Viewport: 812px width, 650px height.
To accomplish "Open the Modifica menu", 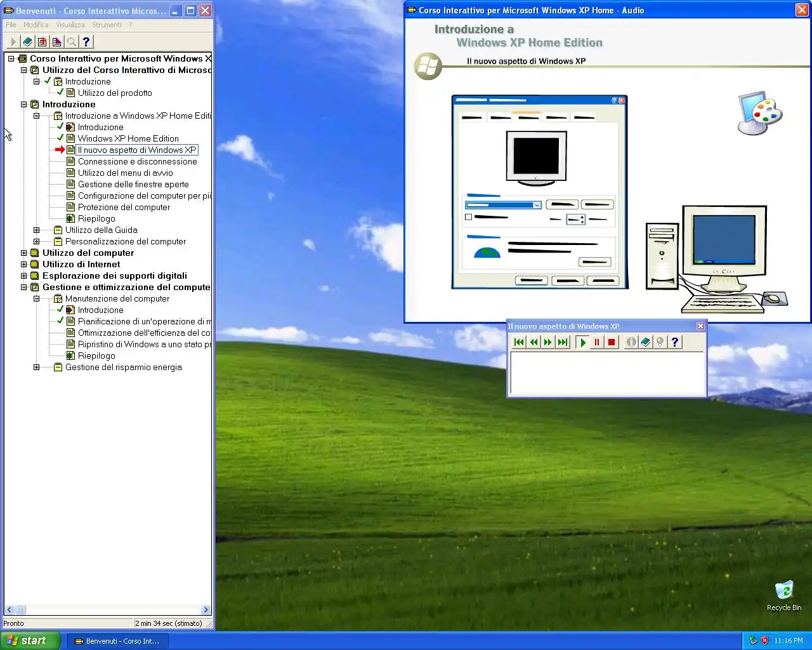I will click(36, 25).
